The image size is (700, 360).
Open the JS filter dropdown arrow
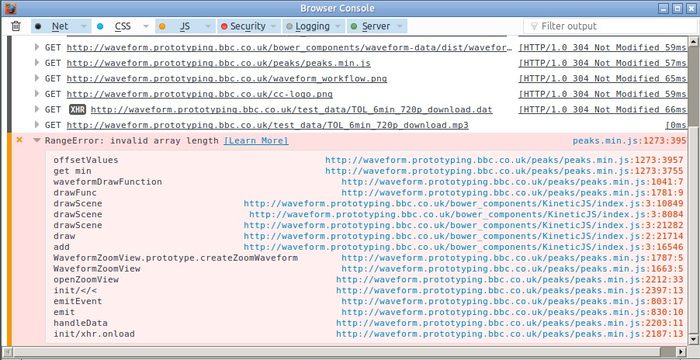pos(208,26)
